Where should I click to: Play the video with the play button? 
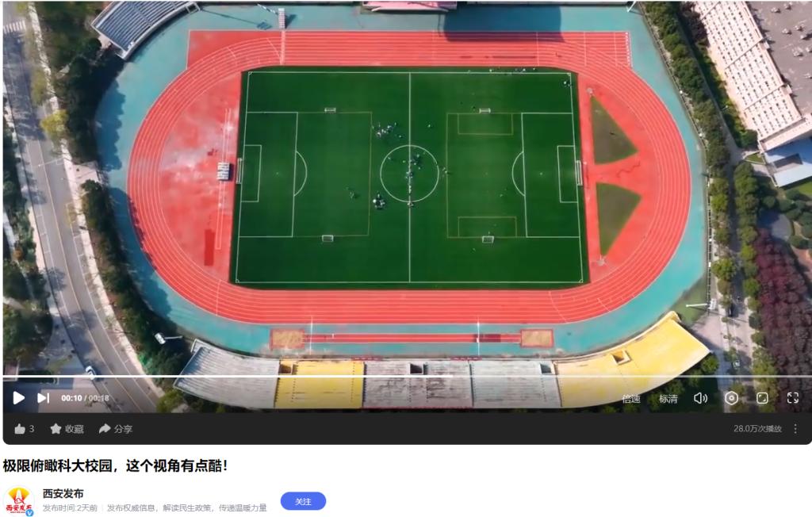pos(19,398)
